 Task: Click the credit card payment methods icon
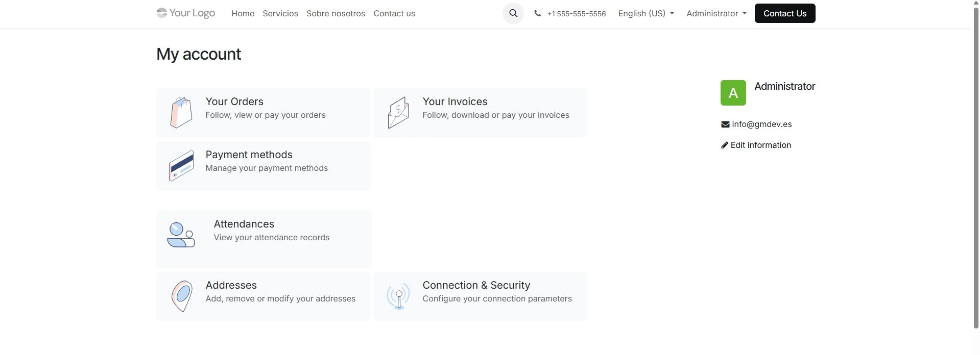(x=181, y=166)
